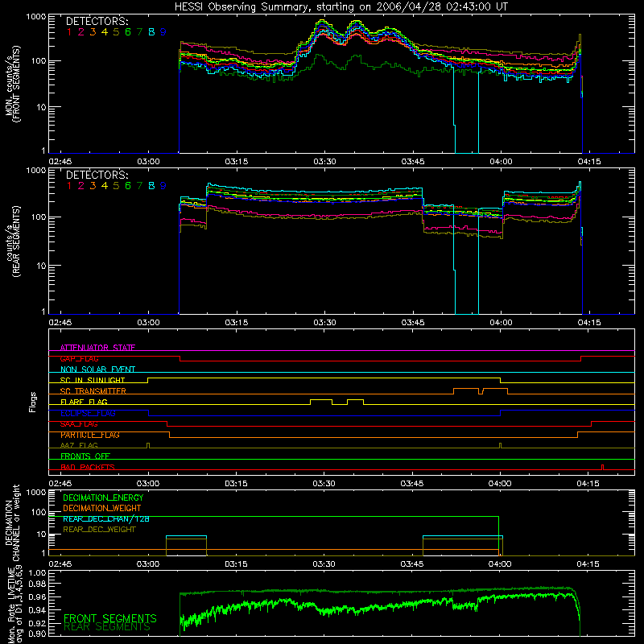Select the SC_IN_SUNLIGHT flag label
Image resolution: width=644 pixels, height=644 pixels.
(93, 380)
